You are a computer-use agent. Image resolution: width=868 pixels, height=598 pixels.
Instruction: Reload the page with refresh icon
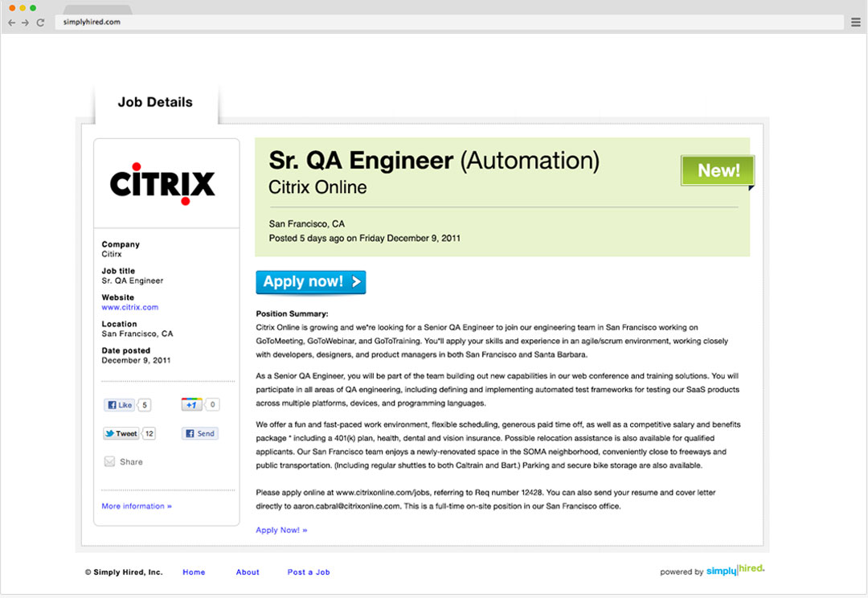pos(40,23)
